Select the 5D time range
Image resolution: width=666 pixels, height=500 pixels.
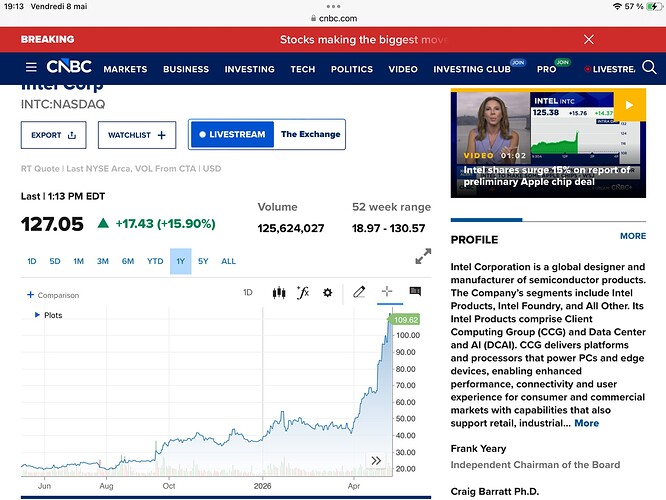coord(55,261)
